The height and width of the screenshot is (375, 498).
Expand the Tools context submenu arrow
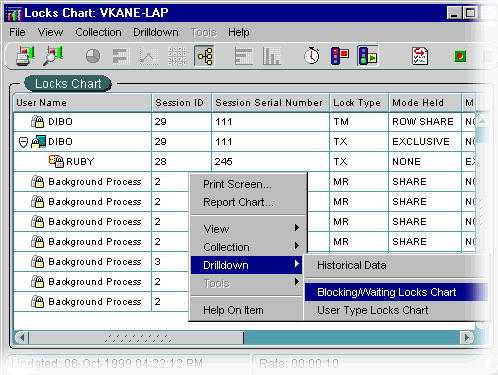point(297,282)
